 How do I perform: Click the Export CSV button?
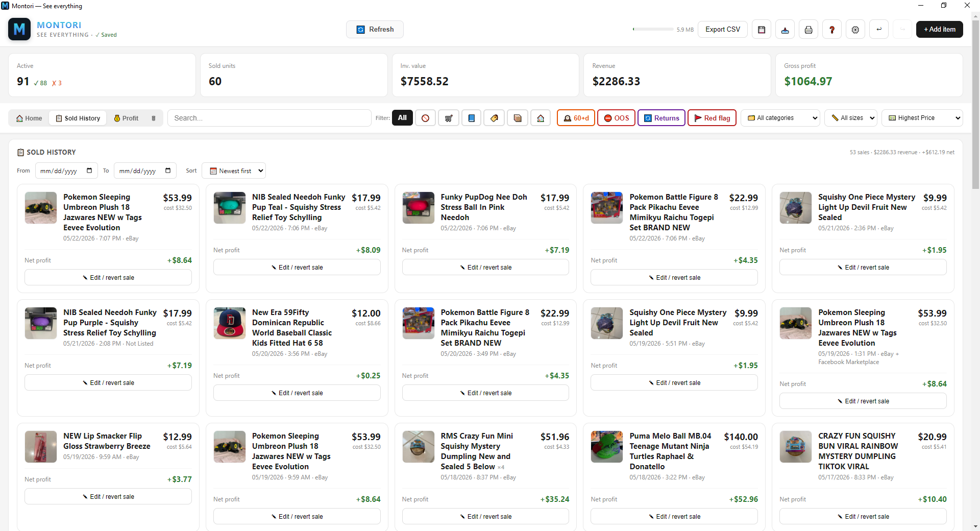tap(723, 30)
